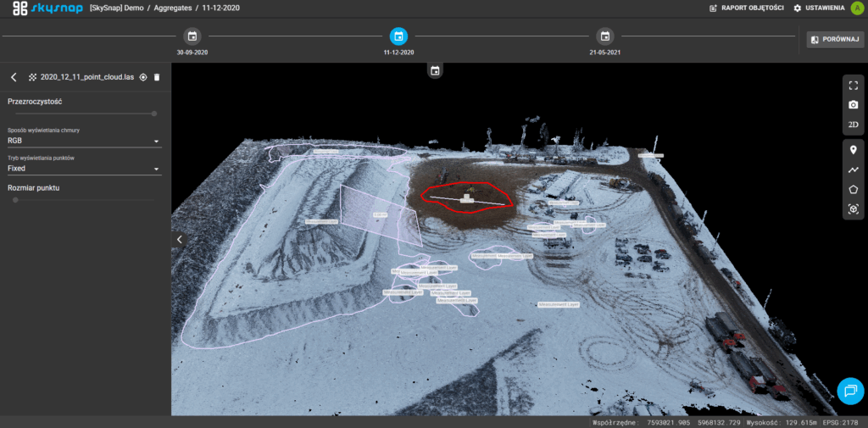Screen dimensions: 868x428
Task: Open the Fixed point display mode dropdown
Action: pyautogui.click(x=85, y=169)
